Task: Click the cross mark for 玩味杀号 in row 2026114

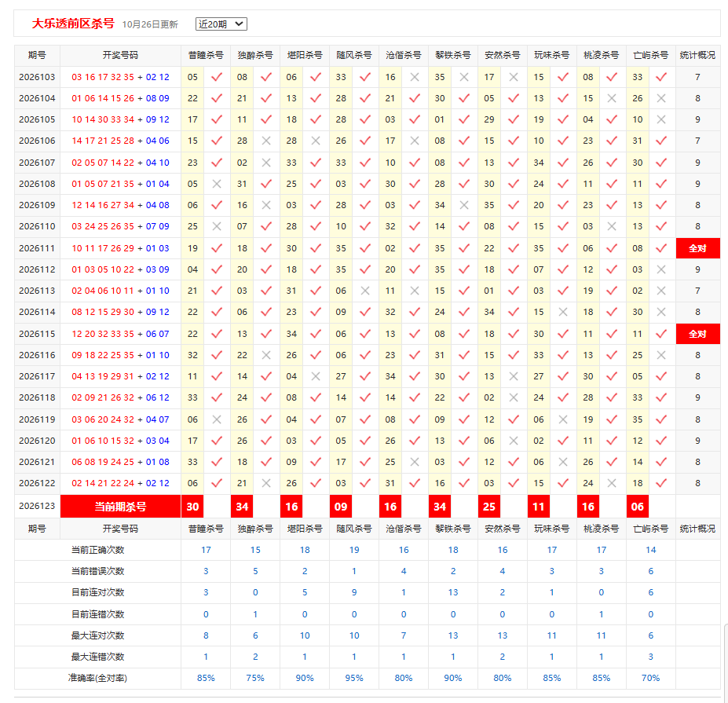Action: [563, 312]
